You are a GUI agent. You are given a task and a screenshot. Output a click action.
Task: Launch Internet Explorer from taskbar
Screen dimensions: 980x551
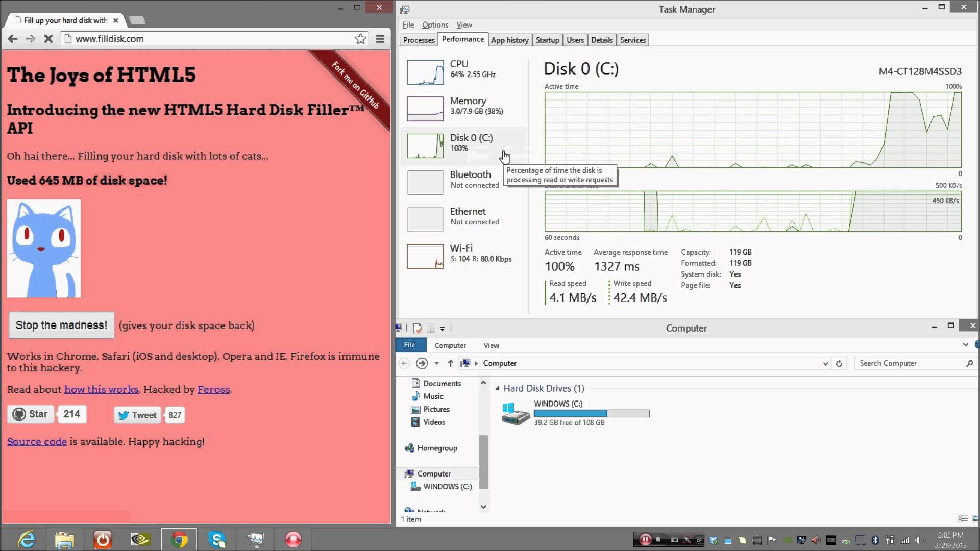[26, 539]
